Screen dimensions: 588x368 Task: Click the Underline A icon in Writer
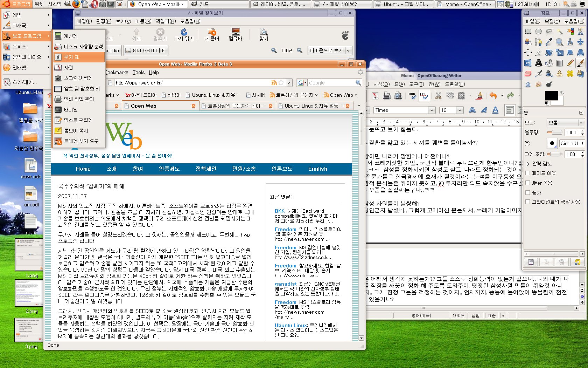[495, 110]
